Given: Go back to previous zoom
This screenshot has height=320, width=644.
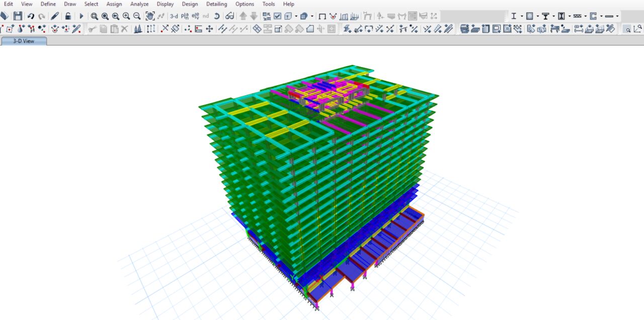Looking at the screenshot, I should coord(116,16).
